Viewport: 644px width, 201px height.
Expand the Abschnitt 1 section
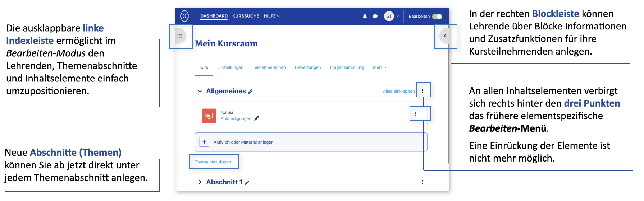coord(200,182)
